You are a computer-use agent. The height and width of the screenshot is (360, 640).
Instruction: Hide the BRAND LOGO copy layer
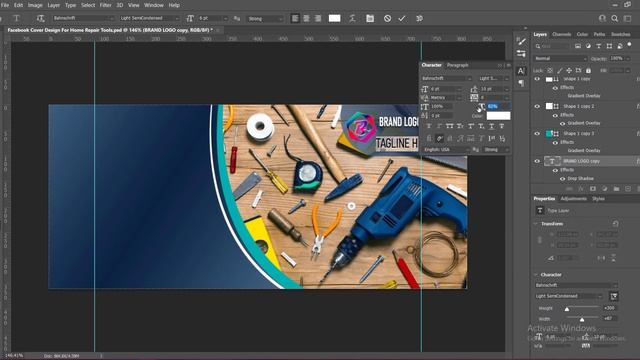pos(537,161)
